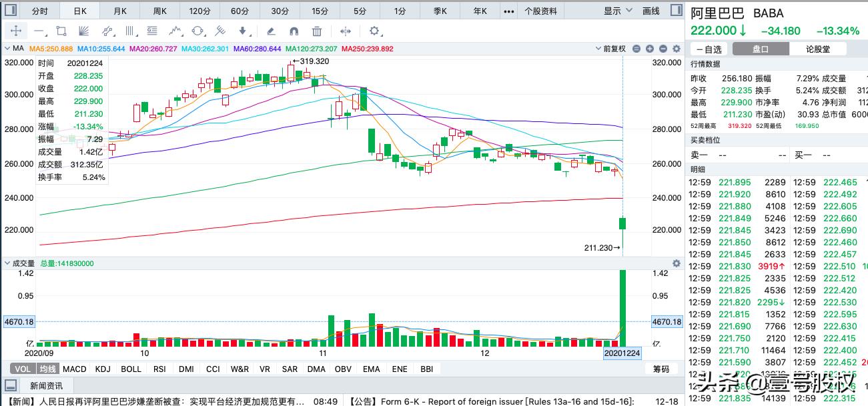The width and height of the screenshot is (868, 406).
Task: Collapse the bottom news panel icon
Action: click(x=10, y=385)
